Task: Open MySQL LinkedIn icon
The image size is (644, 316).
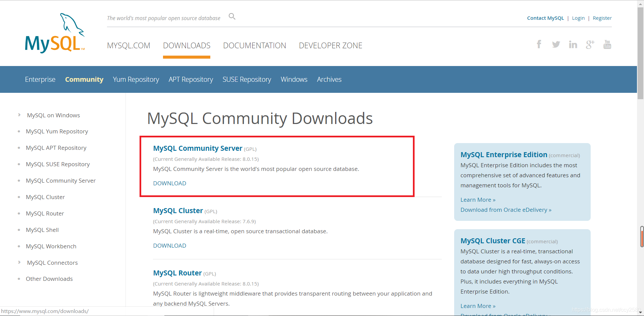Action: coord(573,44)
